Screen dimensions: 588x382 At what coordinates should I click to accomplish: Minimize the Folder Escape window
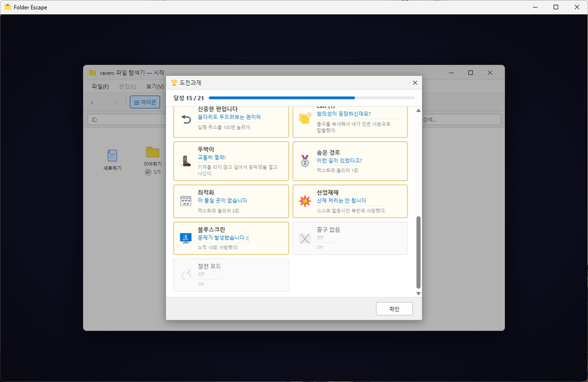(535, 7)
